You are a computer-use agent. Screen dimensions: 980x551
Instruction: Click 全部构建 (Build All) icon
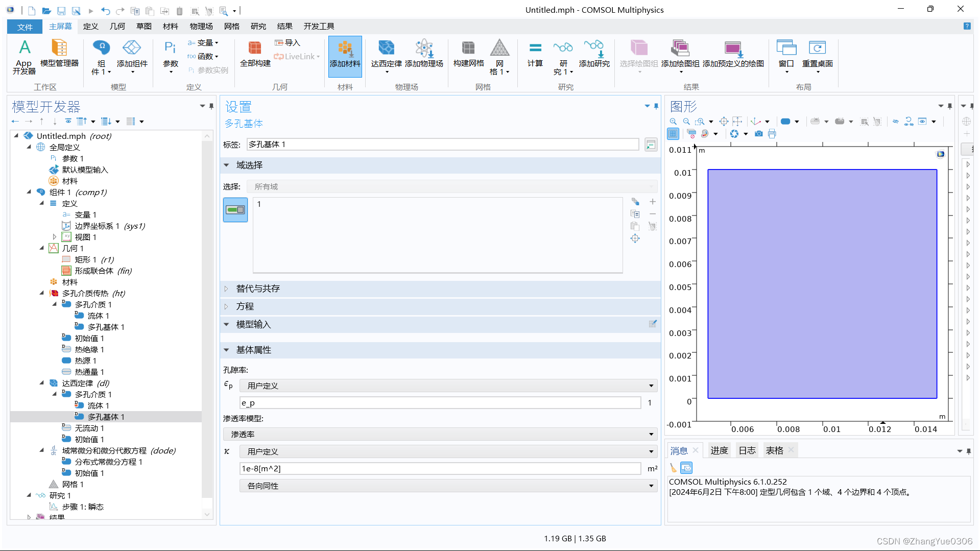click(255, 53)
